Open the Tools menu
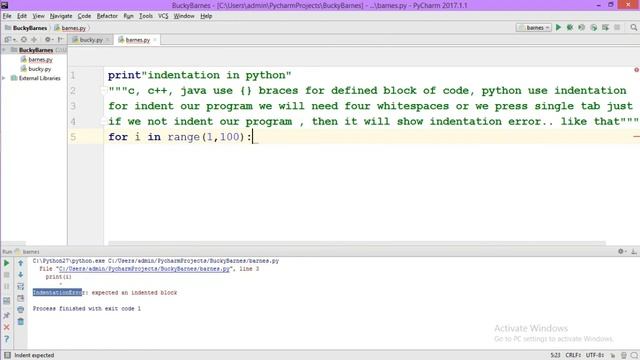Screen dimensions: 640x360 tap(146, 16)
